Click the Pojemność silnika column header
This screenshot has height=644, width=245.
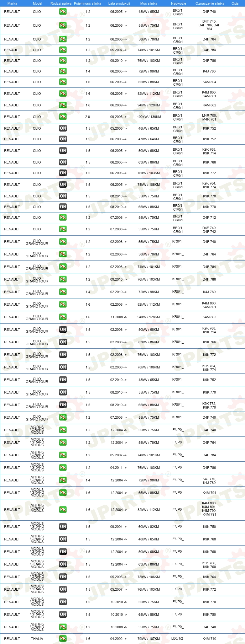point(87,3)
